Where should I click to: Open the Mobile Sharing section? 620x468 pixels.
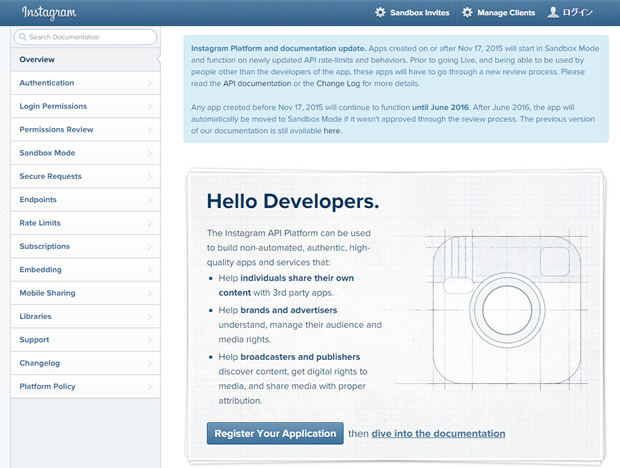(85, 293)
